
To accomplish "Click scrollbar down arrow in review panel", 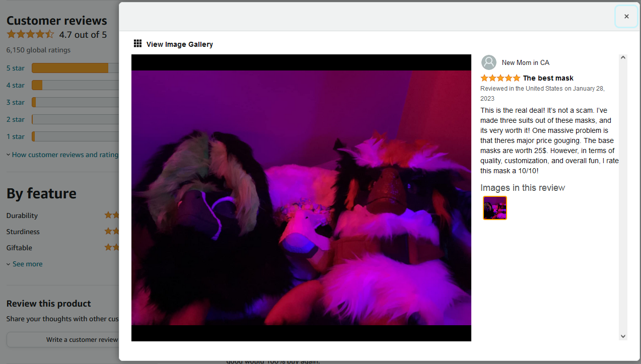I will click(623, 336).
